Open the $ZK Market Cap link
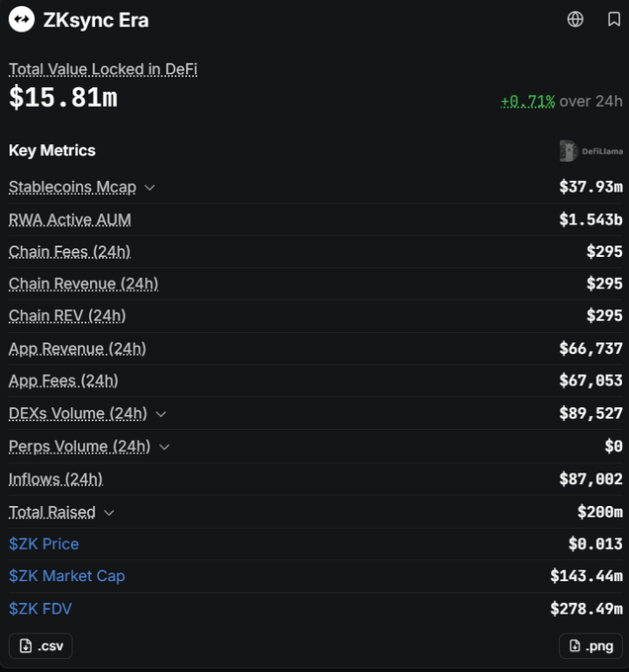Image resolution: width=629 pixels, height=672 pixels. point(67,576)
